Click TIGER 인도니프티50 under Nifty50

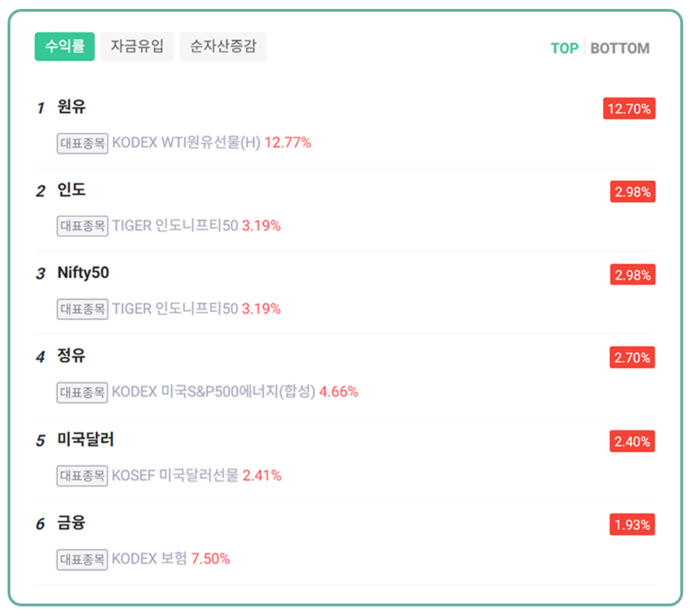point(175,309)
